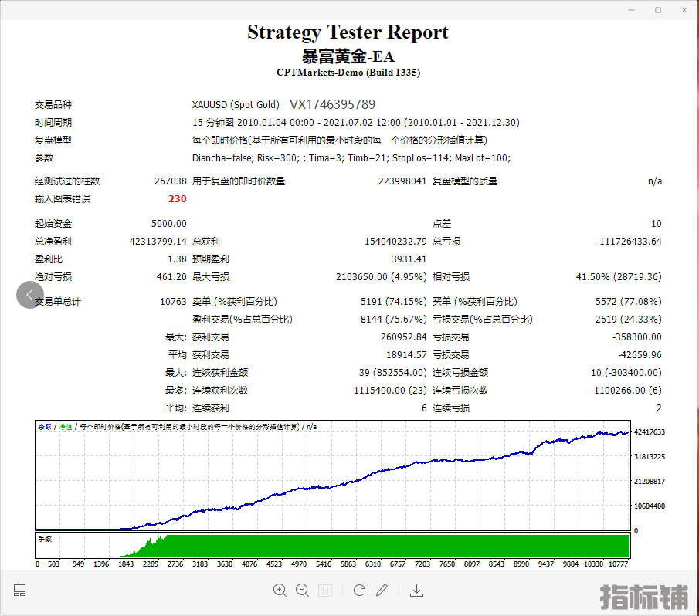This screenshot has height=616, width=699.
Task: Click maximal drawdown 2103650.00 (4.95%)
Action: pyautogui.click(x=381, y=277)
